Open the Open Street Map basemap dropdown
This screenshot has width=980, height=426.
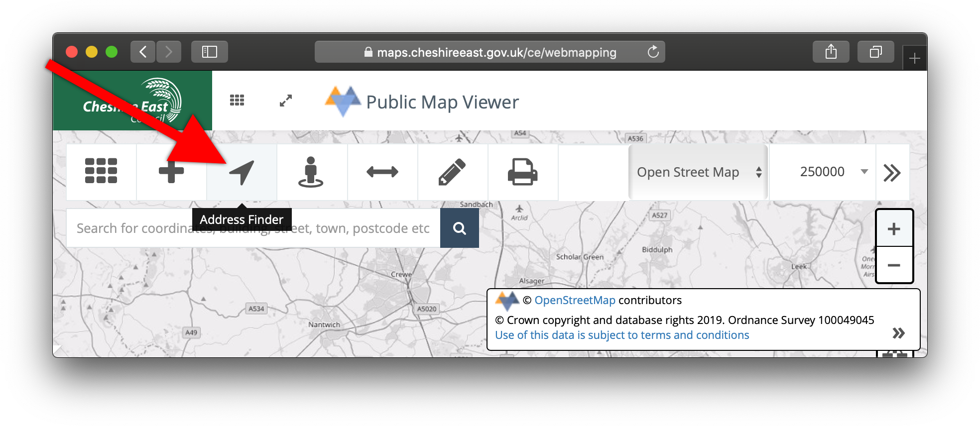tap(698, 172)
